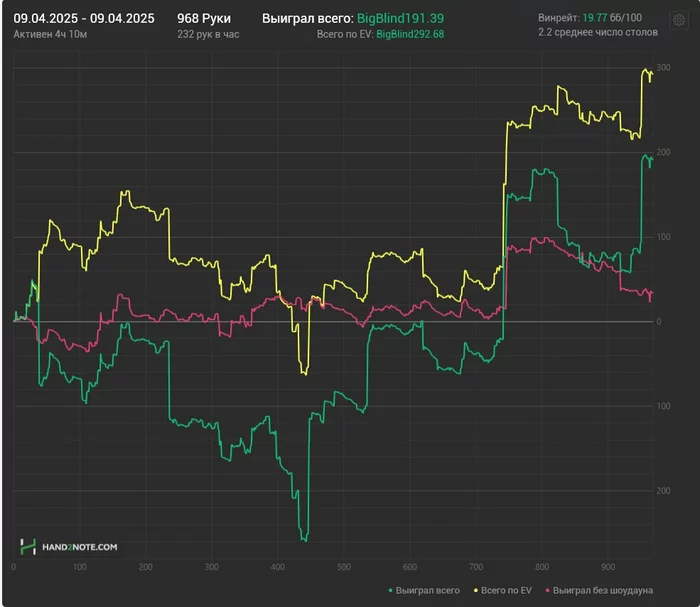
Task: Click the 900 tick on the hands axis
Action: (607, 566)
